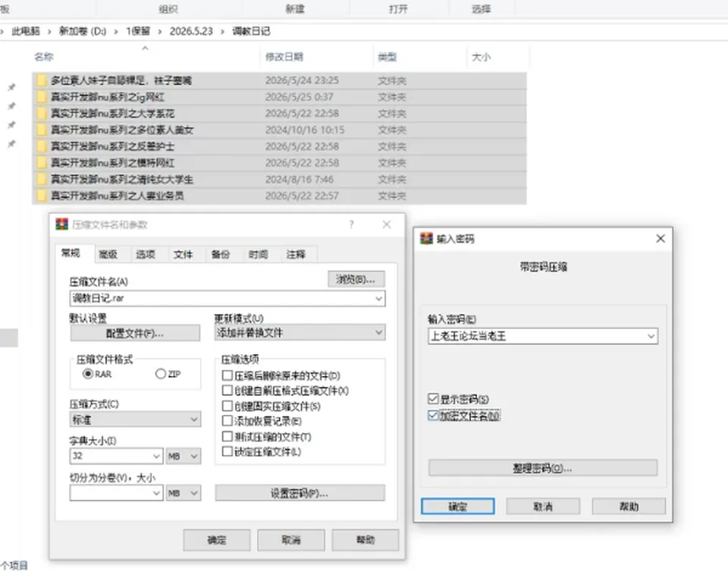Click the folder icon dated 2024/10/16 10:15
Screen dimensions: 728x574
[42, 130]
